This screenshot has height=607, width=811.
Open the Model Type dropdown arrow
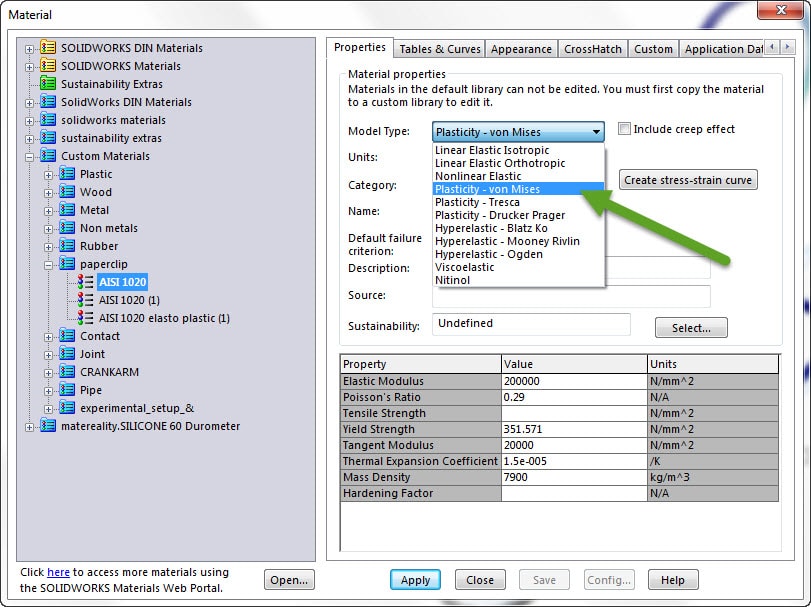[596, 132]
